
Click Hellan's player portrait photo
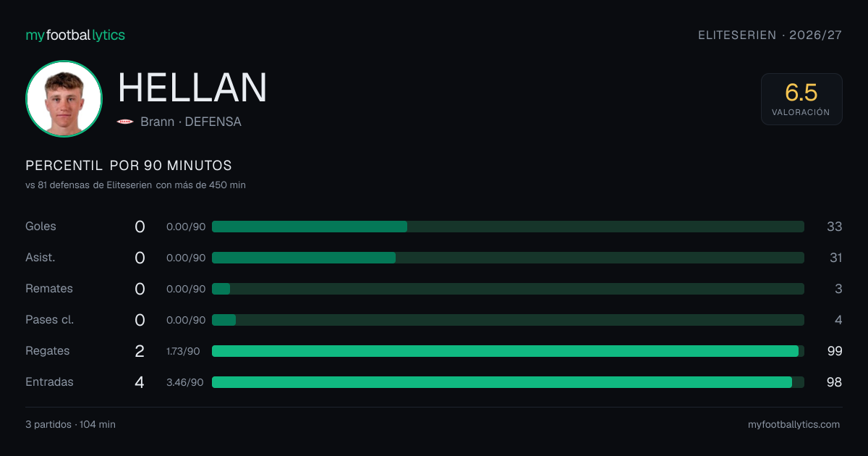point(64,99)
